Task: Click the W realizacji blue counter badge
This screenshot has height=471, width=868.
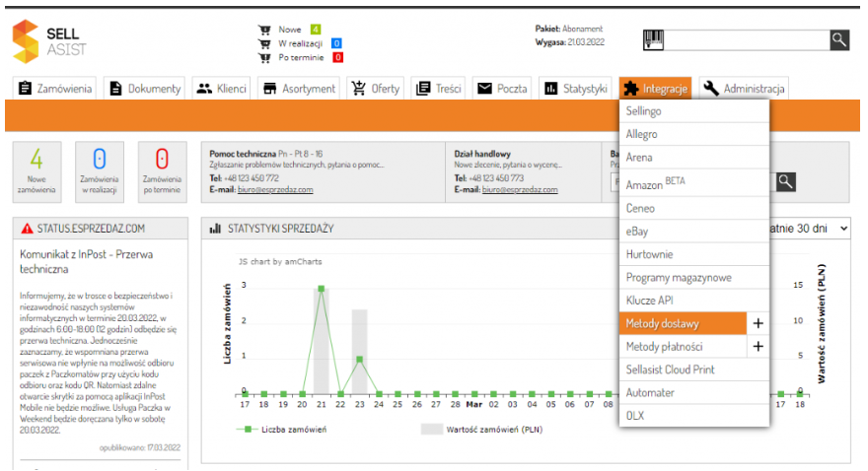Action: (x=337, y=43)
